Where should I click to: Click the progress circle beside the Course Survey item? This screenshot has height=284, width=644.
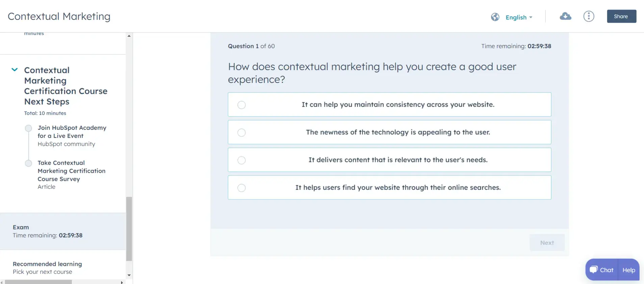coord(28,163)
